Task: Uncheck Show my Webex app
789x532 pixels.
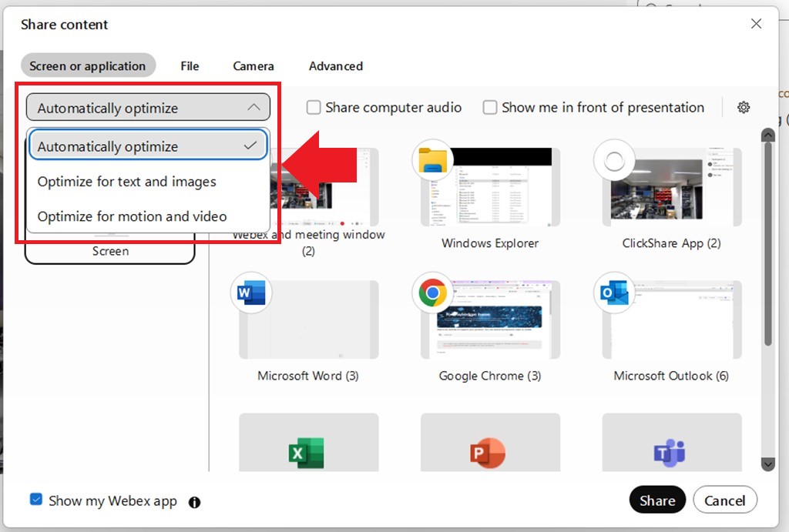Action: point(36,500)
